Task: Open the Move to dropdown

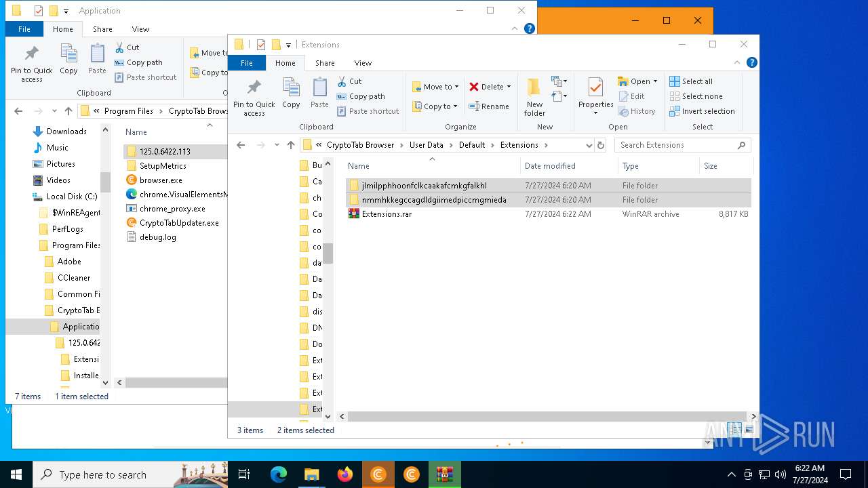Action: pos(435,87)
